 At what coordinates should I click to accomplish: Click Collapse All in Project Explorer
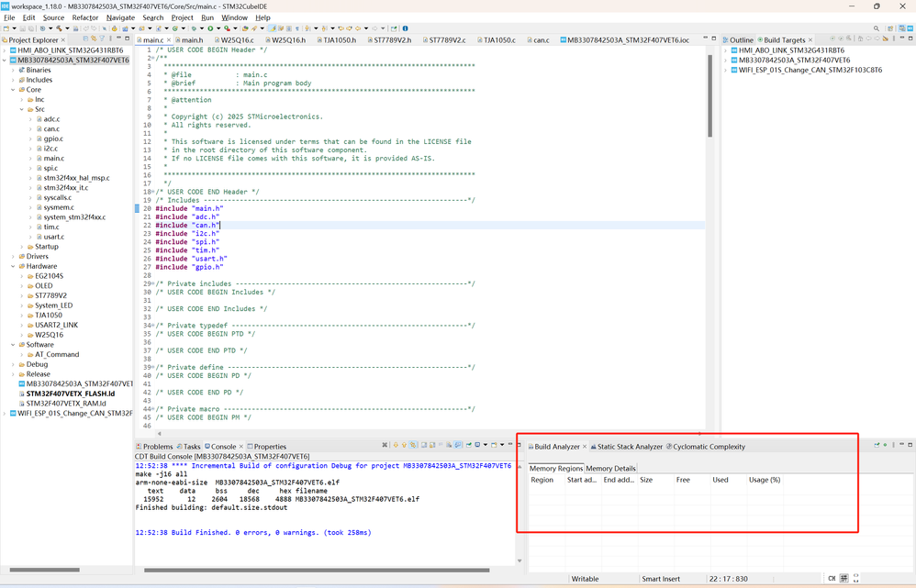pyautogui.click(x=84, y=39)
